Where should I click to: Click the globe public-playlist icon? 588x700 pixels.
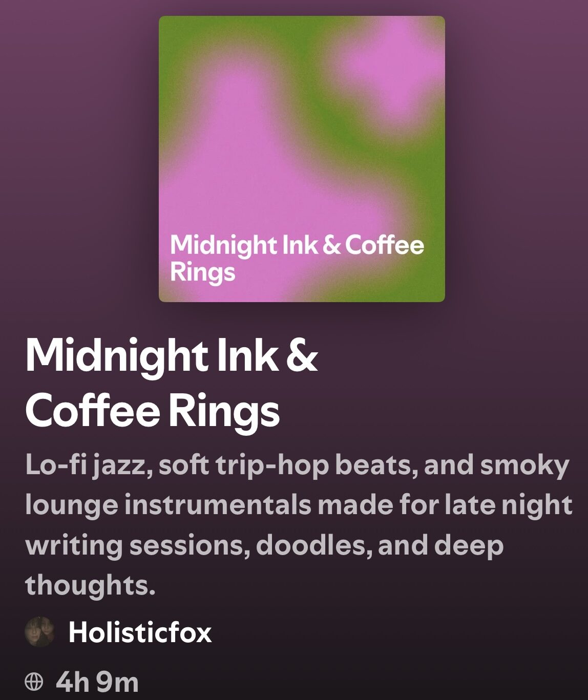(x=34, y=682)
